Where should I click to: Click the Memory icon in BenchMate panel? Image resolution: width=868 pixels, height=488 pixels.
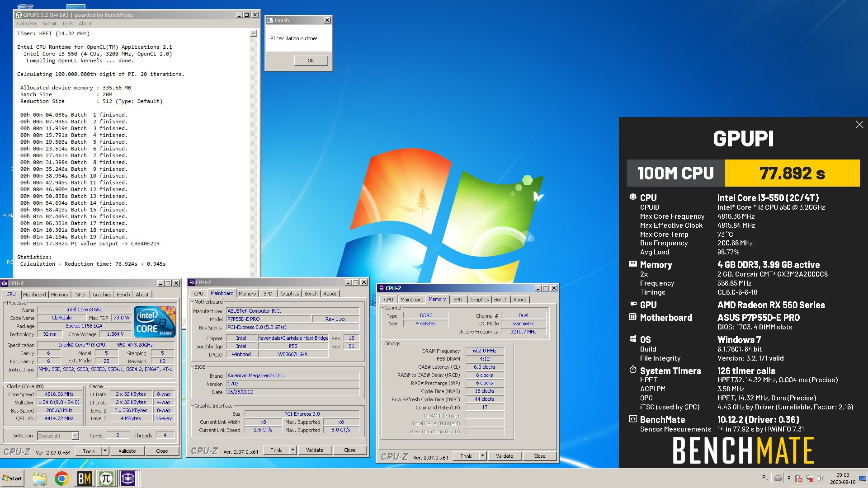[633, 264]
